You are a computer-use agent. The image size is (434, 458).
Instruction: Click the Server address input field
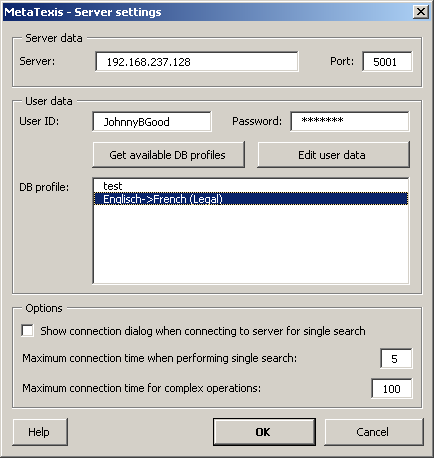tap(197, 62)
